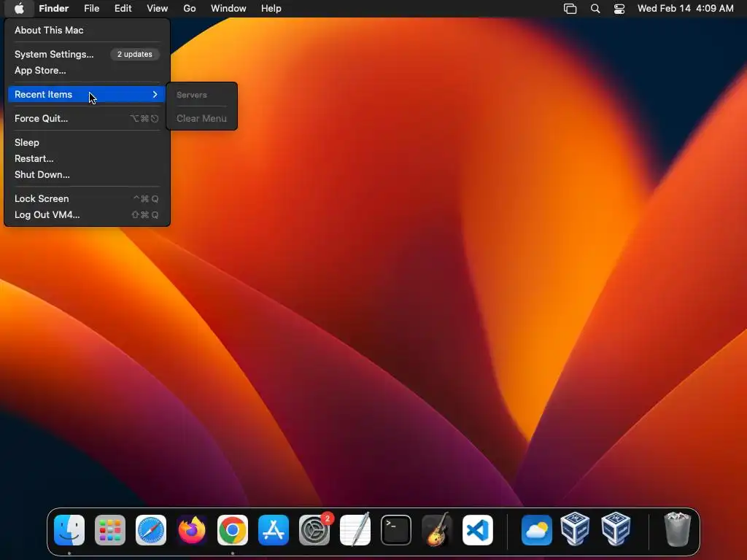747x560 pixels.
Task: Open the View menu
Action: (x=158, y=9)
